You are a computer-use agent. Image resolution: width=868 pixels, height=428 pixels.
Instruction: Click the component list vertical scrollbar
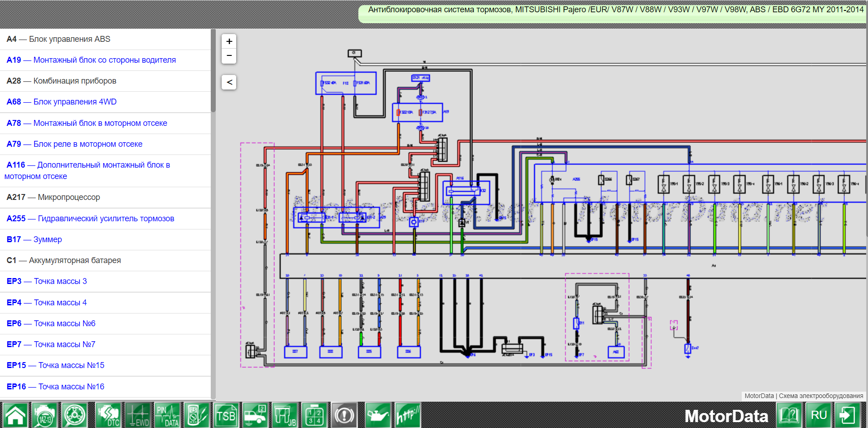213,71
